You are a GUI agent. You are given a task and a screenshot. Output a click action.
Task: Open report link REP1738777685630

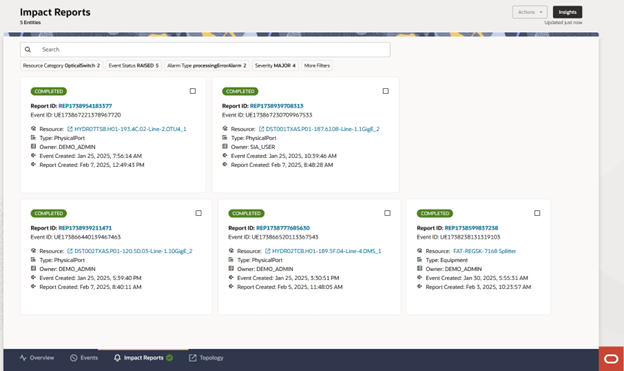pos(283,228)
